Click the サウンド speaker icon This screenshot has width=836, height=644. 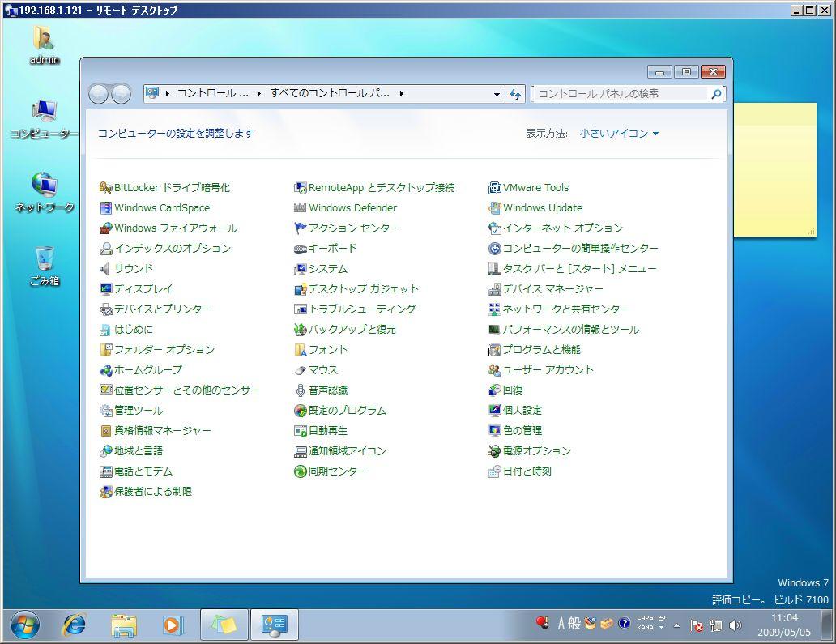pos(105,269)
